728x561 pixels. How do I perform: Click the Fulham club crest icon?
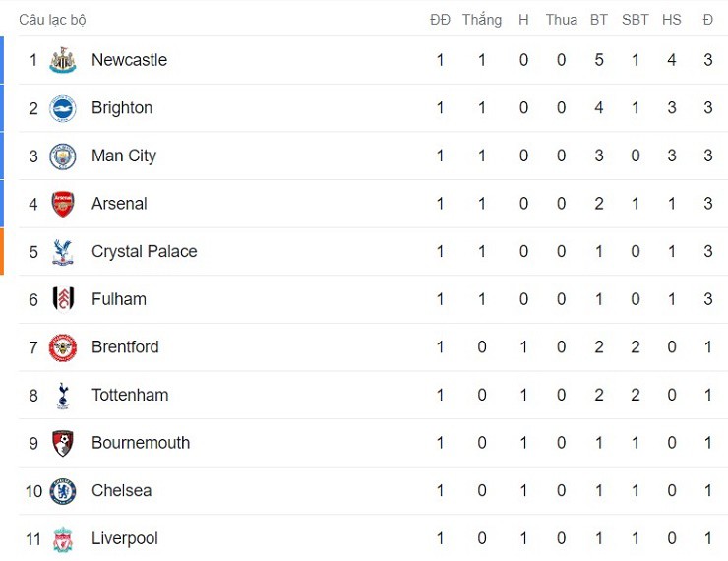[x=63, y=299]
